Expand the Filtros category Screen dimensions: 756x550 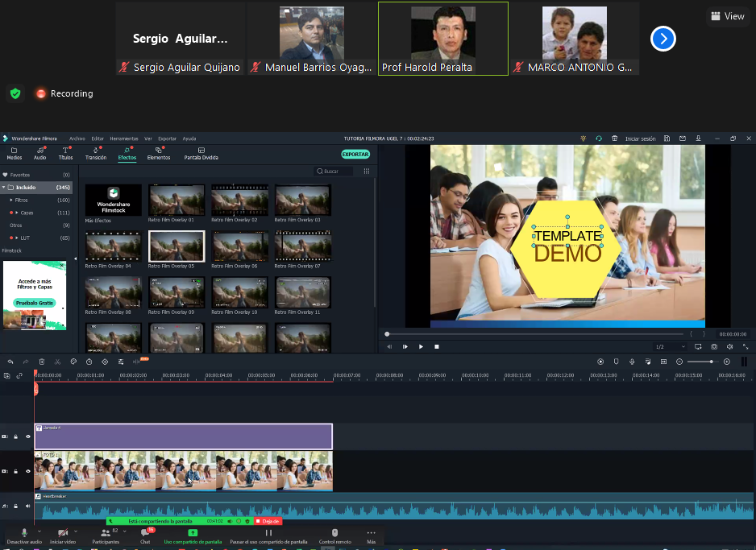(x=11, y=200)
